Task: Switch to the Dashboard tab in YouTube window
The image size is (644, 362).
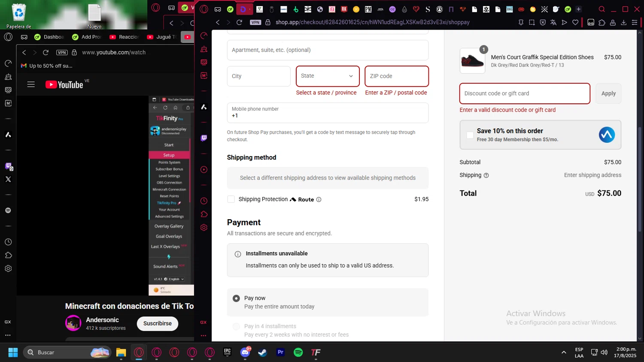Action: coord(49,37)
